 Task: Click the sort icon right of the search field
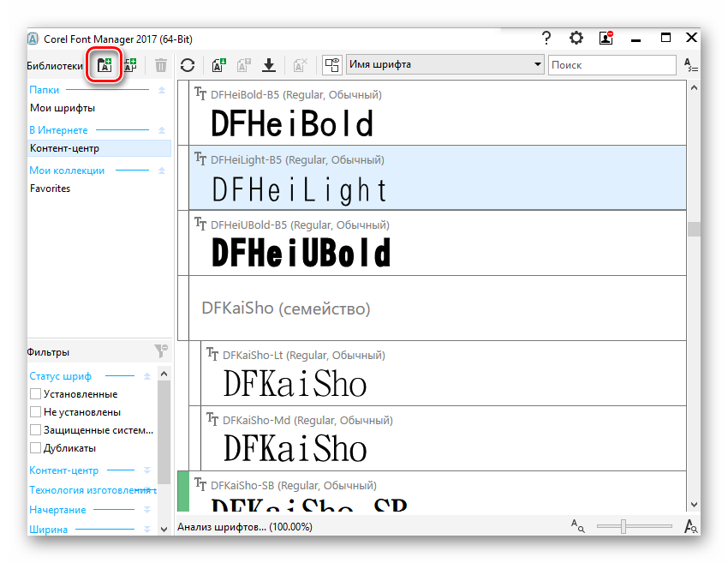pyautogui.click(x=691, y=65)
